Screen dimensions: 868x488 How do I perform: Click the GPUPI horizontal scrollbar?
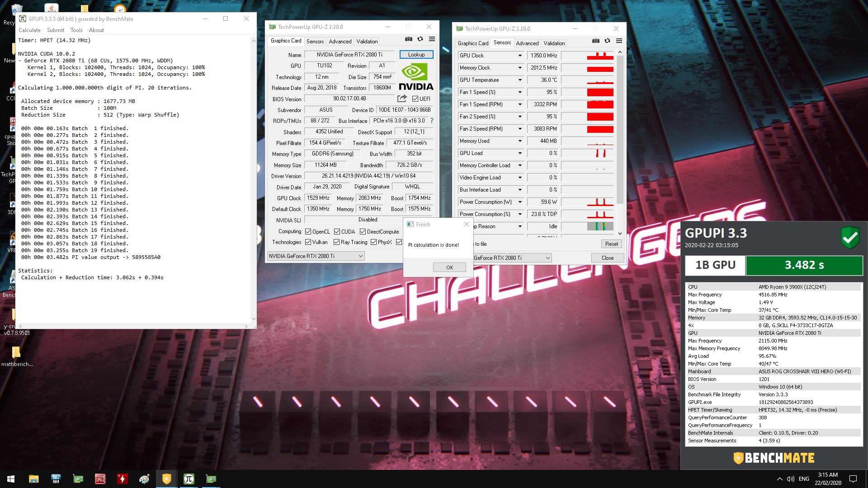point(133,326)
